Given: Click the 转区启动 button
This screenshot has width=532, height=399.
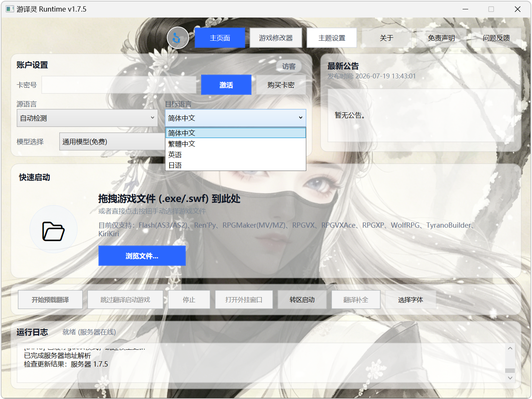Looking at the screenshot, I should pyautogui.click(x=302, y=300).
